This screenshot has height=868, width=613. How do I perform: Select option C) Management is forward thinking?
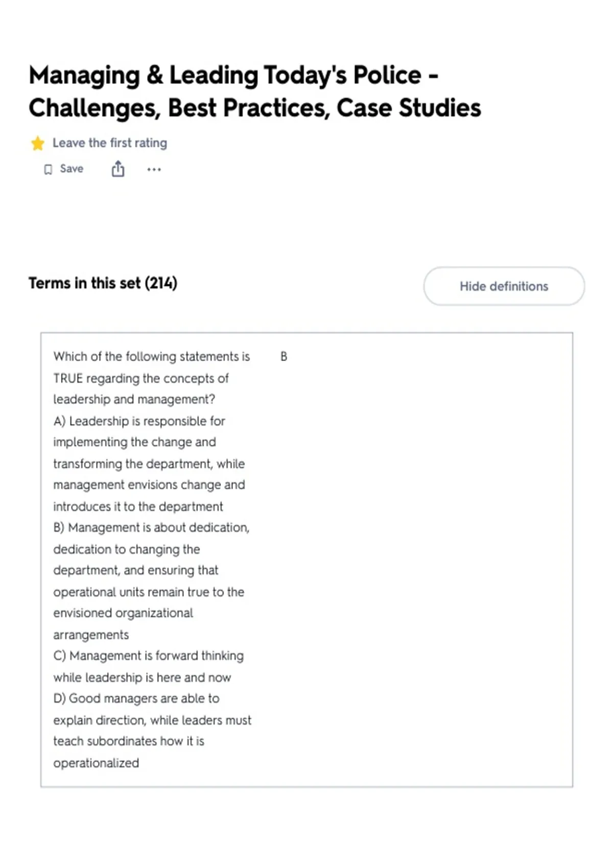pyautogui.click(x=149, y=656)
